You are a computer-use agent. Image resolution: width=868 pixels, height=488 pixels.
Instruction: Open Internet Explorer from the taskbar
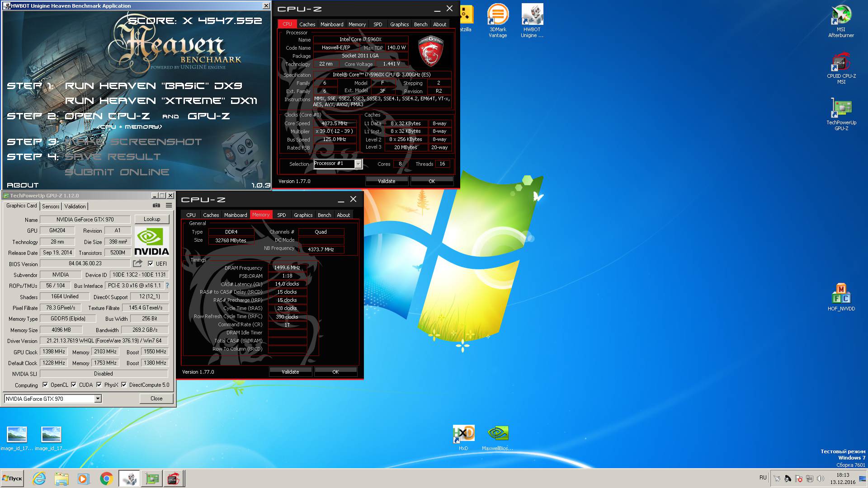[39, 479]
